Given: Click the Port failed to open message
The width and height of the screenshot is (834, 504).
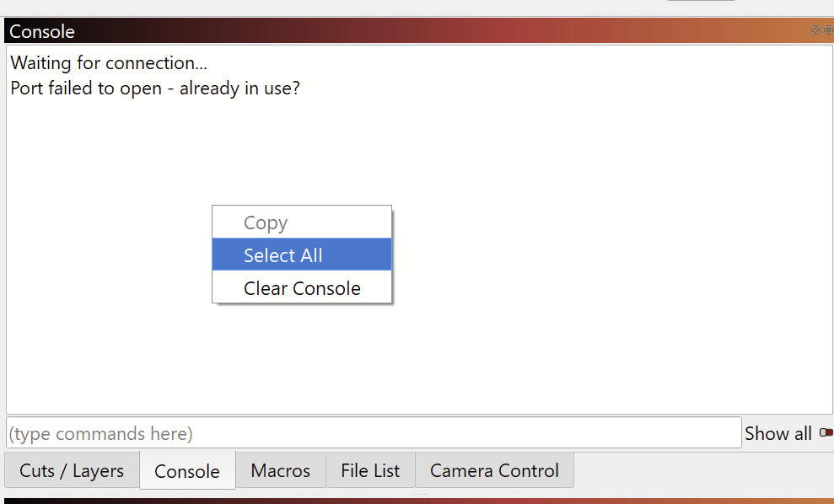Looking at the screenshot, I should (155, 88).
